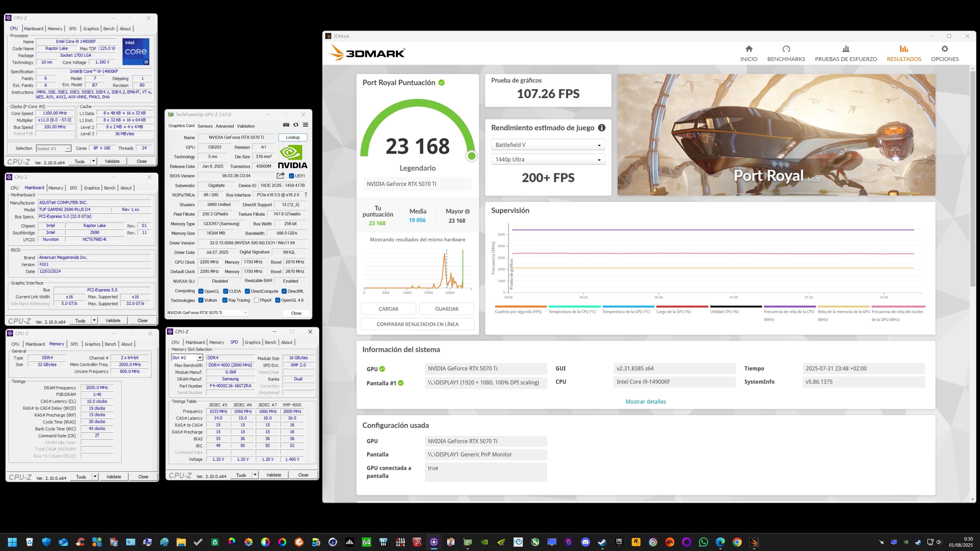The height and width of the screenshot is (551, 980).
Task: Open the Battlefield V game dropdown
Action: pos(548,145)
